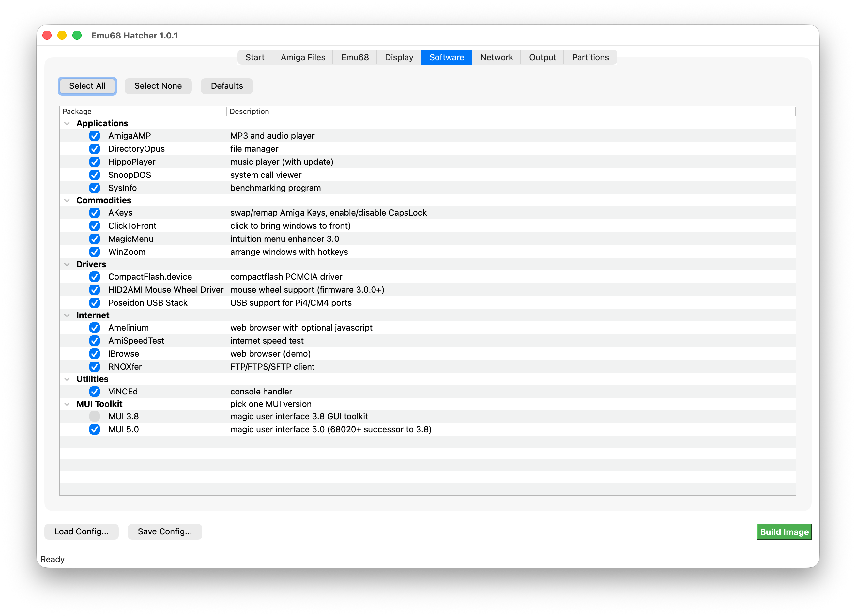This screenshot has width=856, height=616.
Task: Uncheck IBrowse web browser demo
Action: [x=94, y=354]
